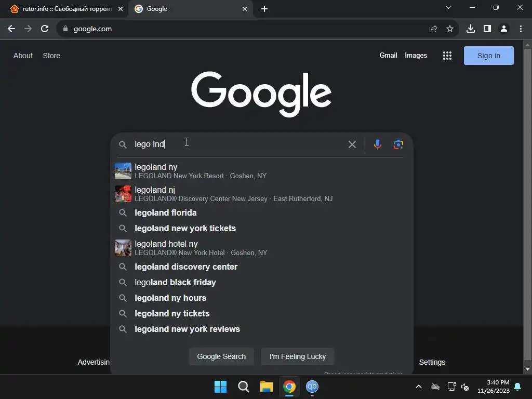The height and width of the screenshot is (399, 532).
Task: Click the volume muted tray icon
Action: tap(465, 387)
